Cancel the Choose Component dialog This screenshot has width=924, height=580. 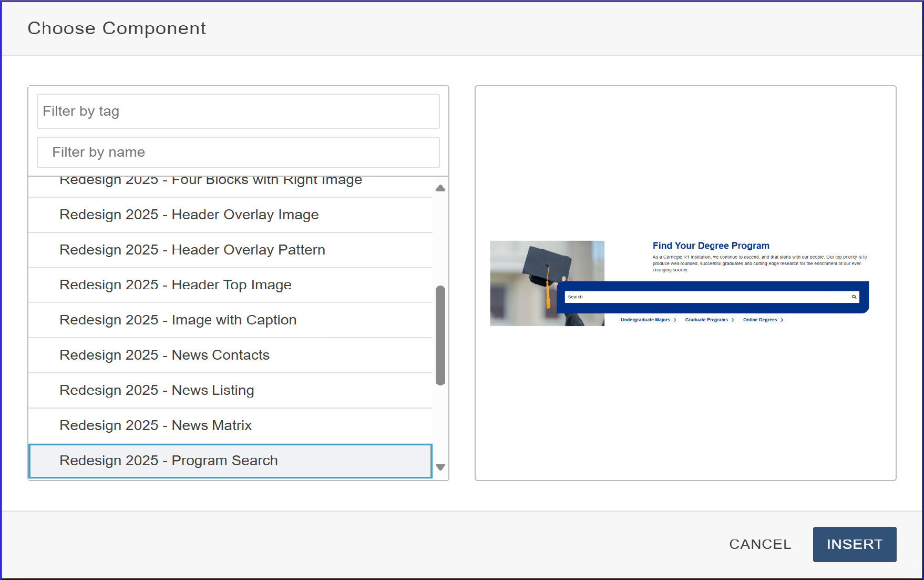pyautogui.click(x=759, y=544)
